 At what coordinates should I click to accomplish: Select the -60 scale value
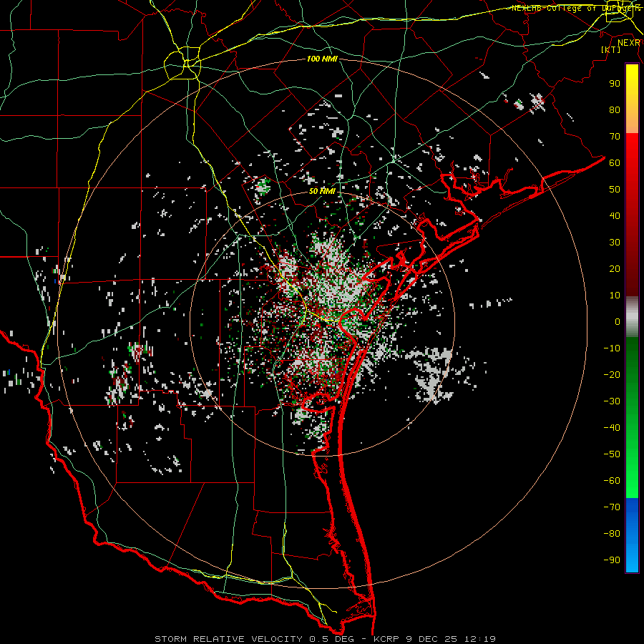pyautogui.click(x=612, y=481)
